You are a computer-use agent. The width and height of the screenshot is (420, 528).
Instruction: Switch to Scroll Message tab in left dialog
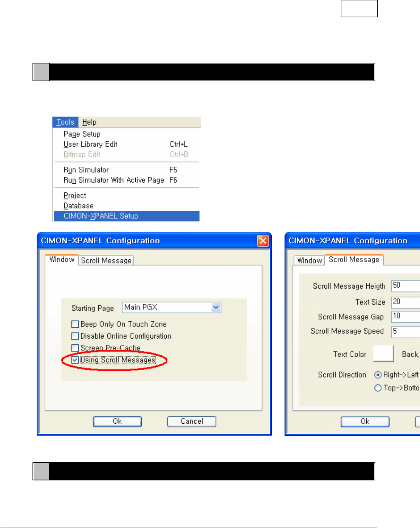(x=106, y=260)
